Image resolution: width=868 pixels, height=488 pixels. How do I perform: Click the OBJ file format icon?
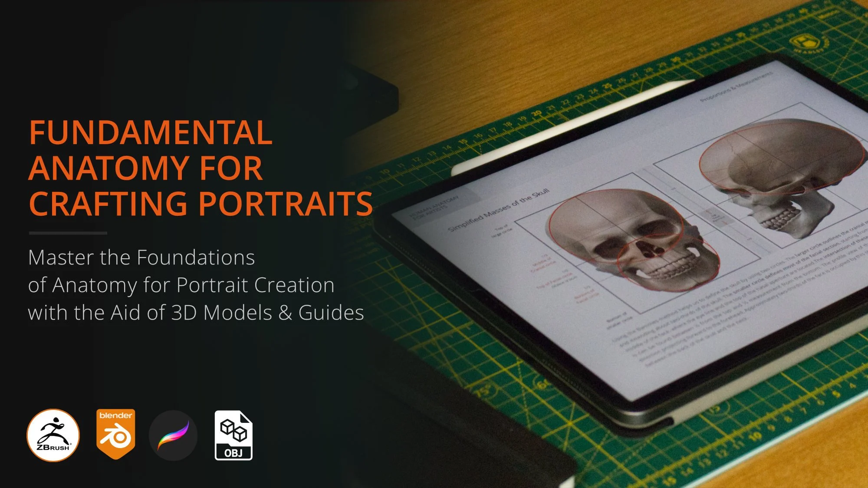[x=233, y=434]
